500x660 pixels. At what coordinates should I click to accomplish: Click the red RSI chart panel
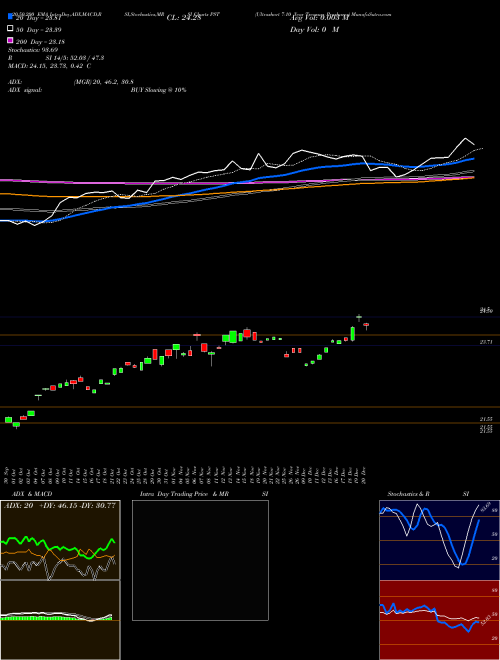(x=439, y=620)
